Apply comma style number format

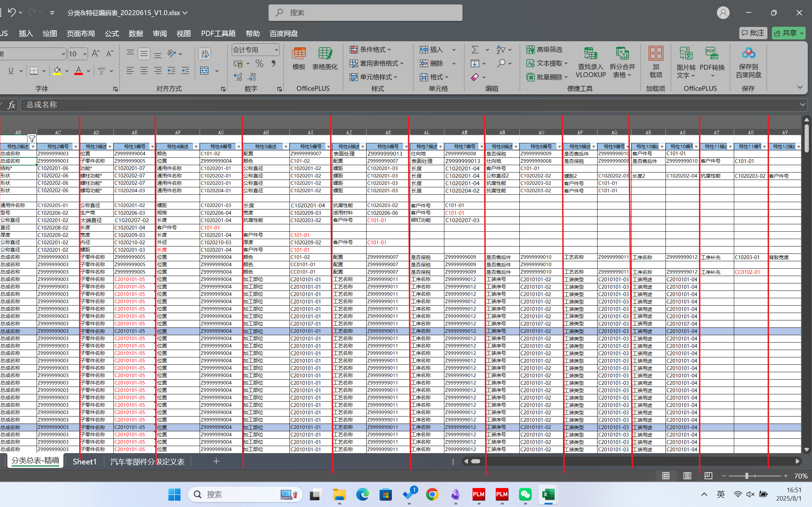point(274,63)
